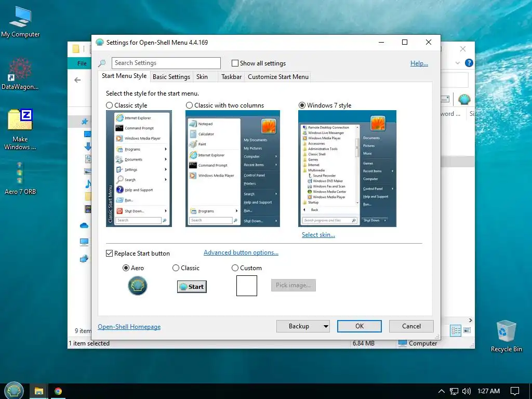Open File Explorer from taskbar
This screenshot has height=399, width=532.
click(x=38, y=391)
